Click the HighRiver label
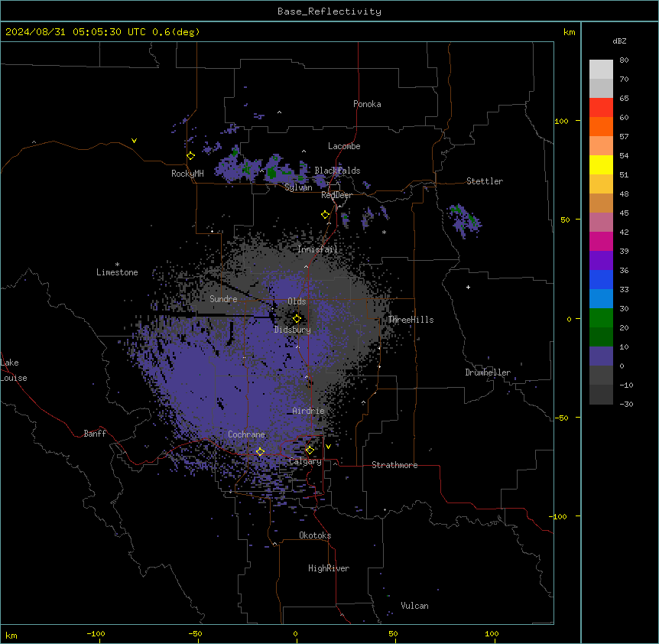Screen dimensions: 659x644 point(329,568)
